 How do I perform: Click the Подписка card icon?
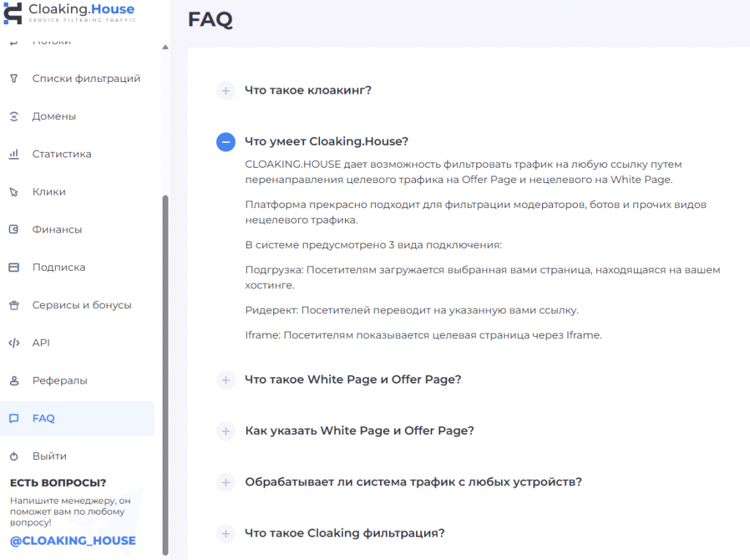click(x=14, y=267)
